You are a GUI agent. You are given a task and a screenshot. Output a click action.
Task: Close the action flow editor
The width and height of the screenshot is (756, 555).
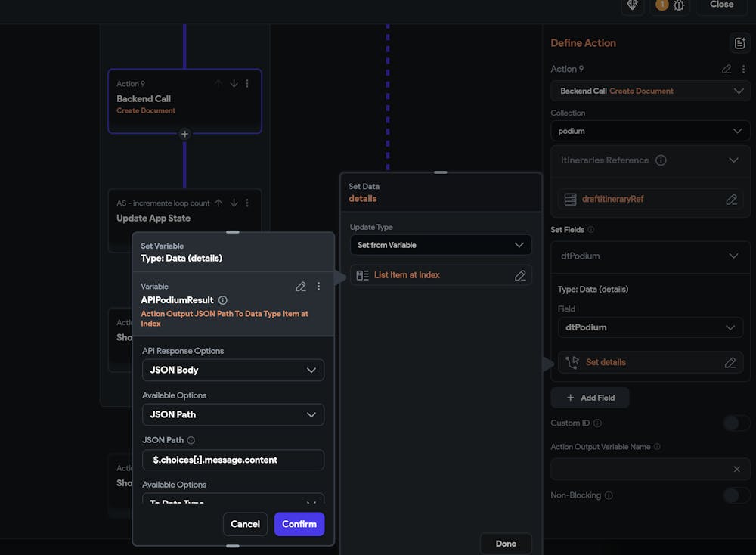(722, 5)
